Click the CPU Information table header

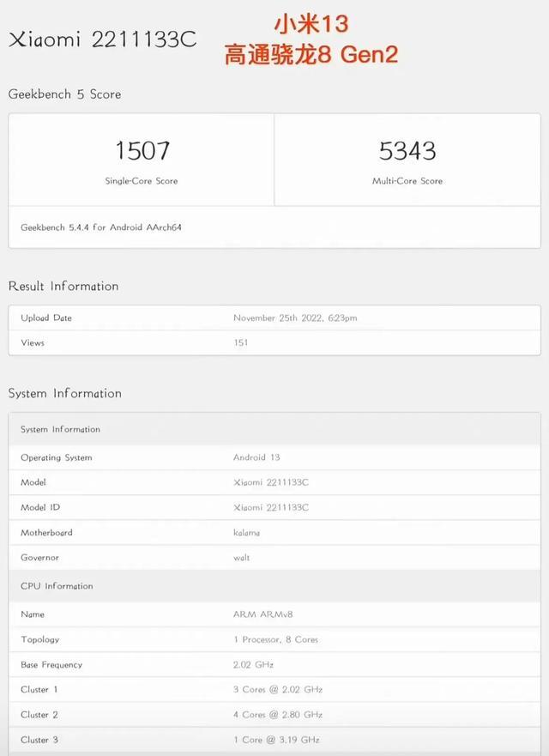[57, 586]
